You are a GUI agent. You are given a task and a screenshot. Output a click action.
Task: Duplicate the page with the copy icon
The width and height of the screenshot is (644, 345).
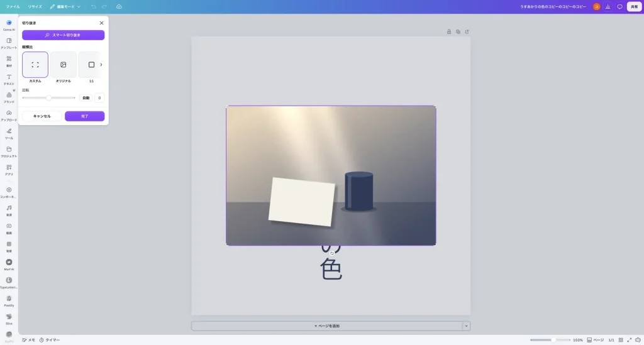click(458, 31)
